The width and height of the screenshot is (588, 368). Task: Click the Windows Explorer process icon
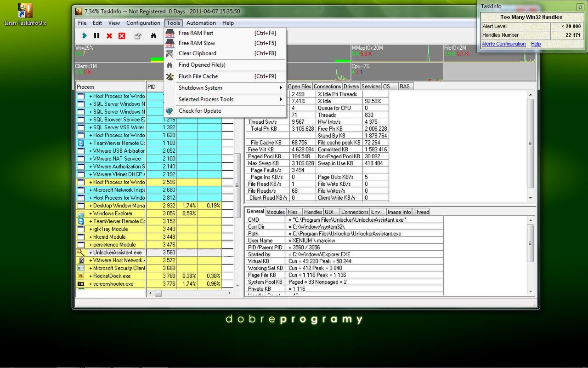tap(81, 213)
